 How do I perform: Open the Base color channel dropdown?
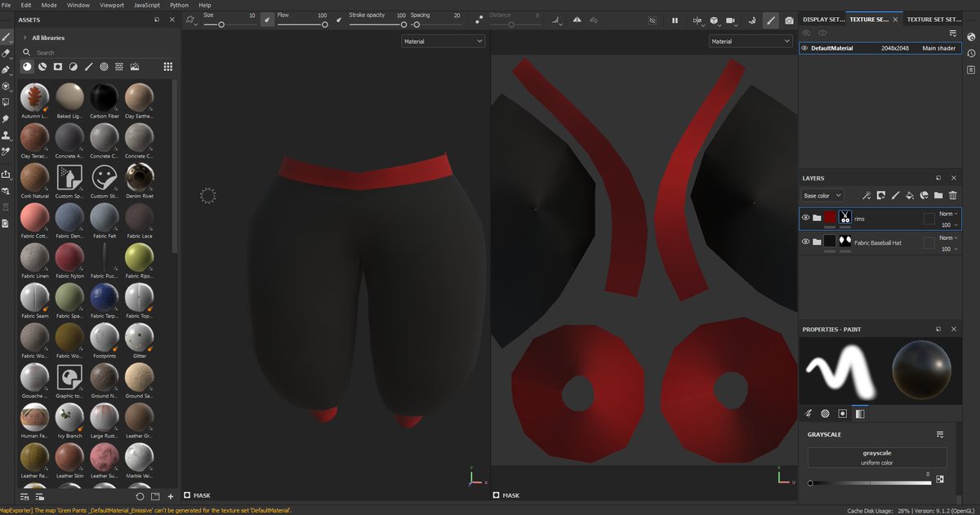(822, 195)
